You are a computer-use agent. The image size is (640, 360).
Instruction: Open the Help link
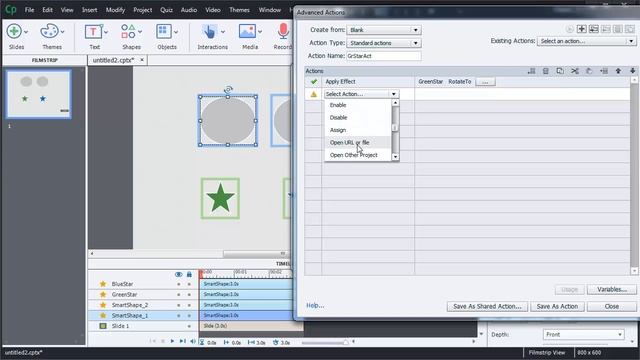tap(315, 305)
